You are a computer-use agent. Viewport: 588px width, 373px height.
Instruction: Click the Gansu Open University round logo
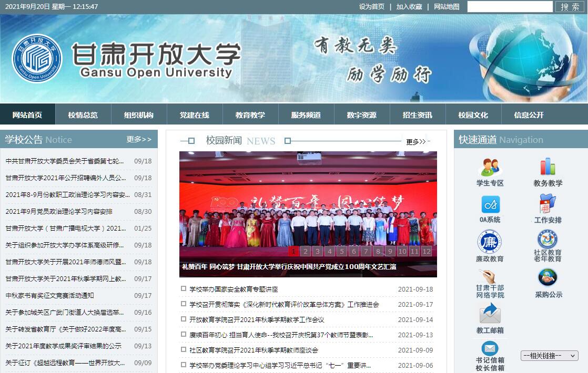click(x=37, y=58)
